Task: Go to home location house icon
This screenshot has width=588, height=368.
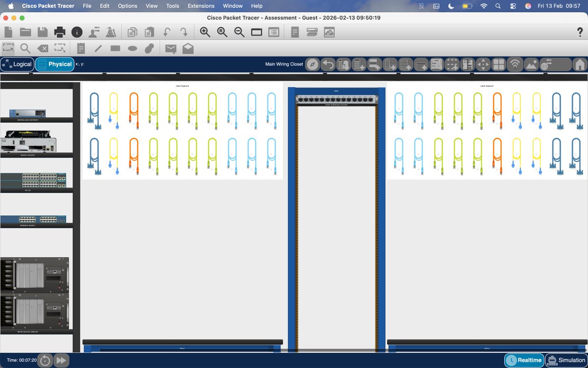Action: pos(580,64)
